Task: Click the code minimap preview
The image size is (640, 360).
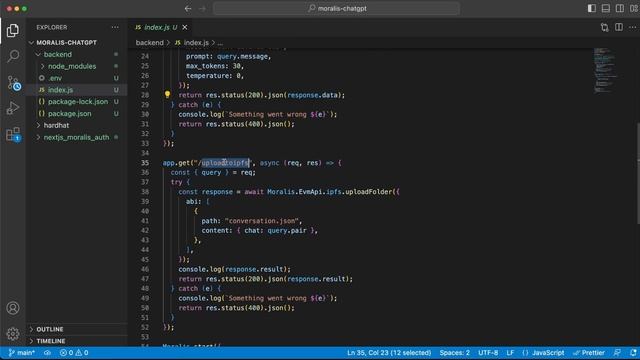Action: coord(606,70)
